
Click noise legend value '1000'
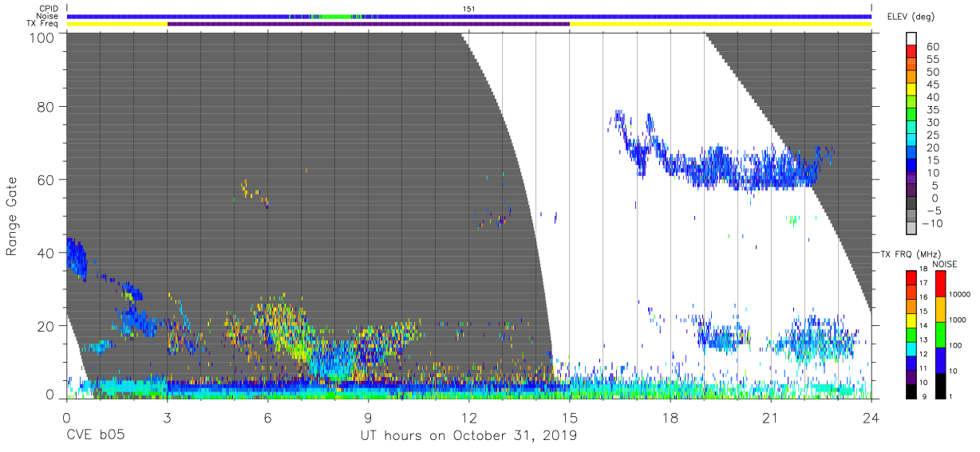click(958, 320)
